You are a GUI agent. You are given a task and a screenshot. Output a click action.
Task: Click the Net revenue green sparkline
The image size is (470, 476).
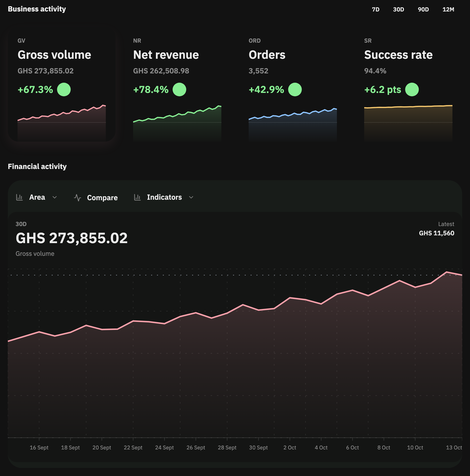pyautogui.click(x=177, y=123)
